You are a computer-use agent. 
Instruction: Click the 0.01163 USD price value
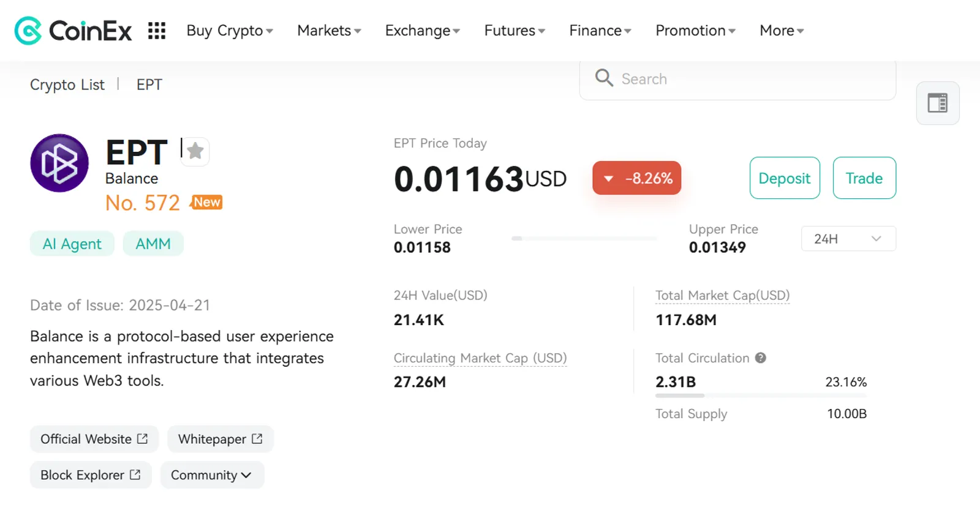pos(480,179)
